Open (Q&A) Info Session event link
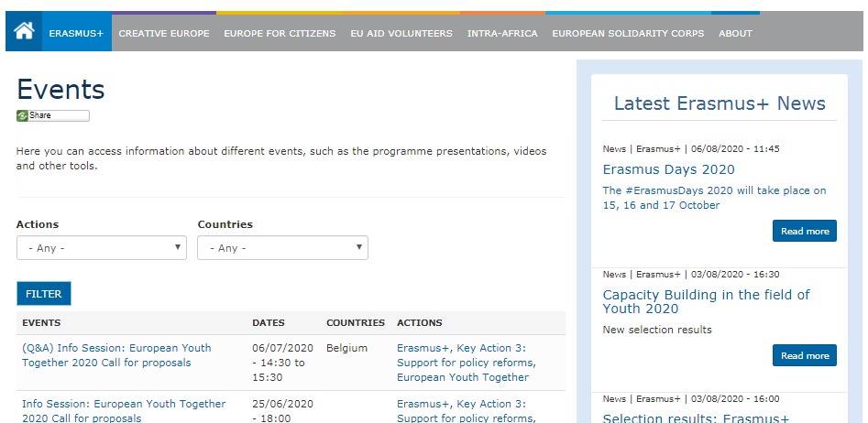The image size is (868, 423). tap(116, 355)
